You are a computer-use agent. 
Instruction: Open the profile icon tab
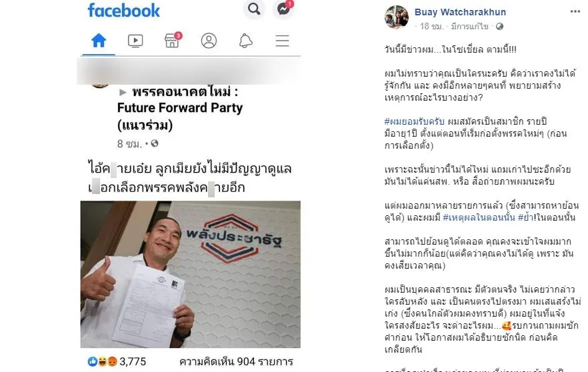pyautogui.click(x=209, y=41)
